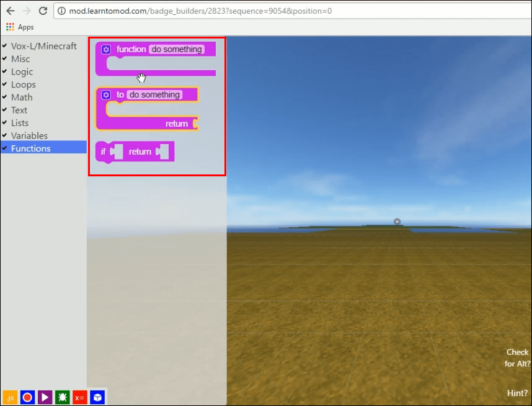The image size is (532, 406).
Task: Open the .js code view button
Action: pyautogui.click(x=10, y=397)
